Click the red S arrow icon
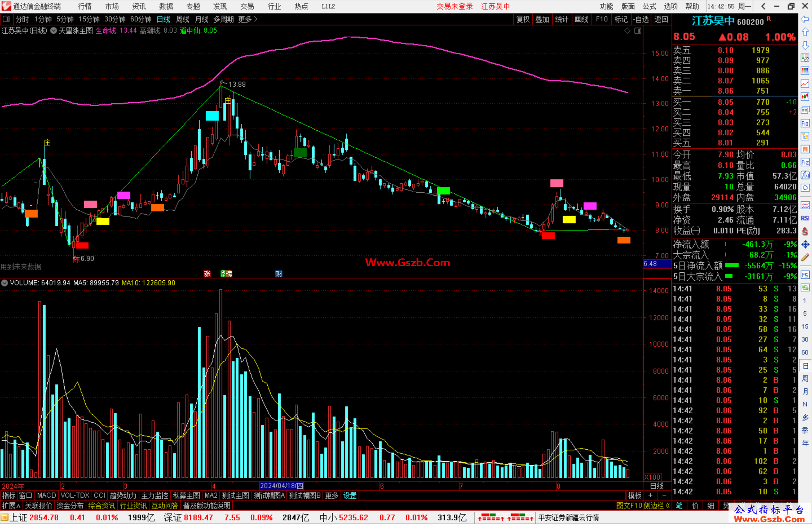The width and height of the screenshot is (812, 524). coord(805,231)
